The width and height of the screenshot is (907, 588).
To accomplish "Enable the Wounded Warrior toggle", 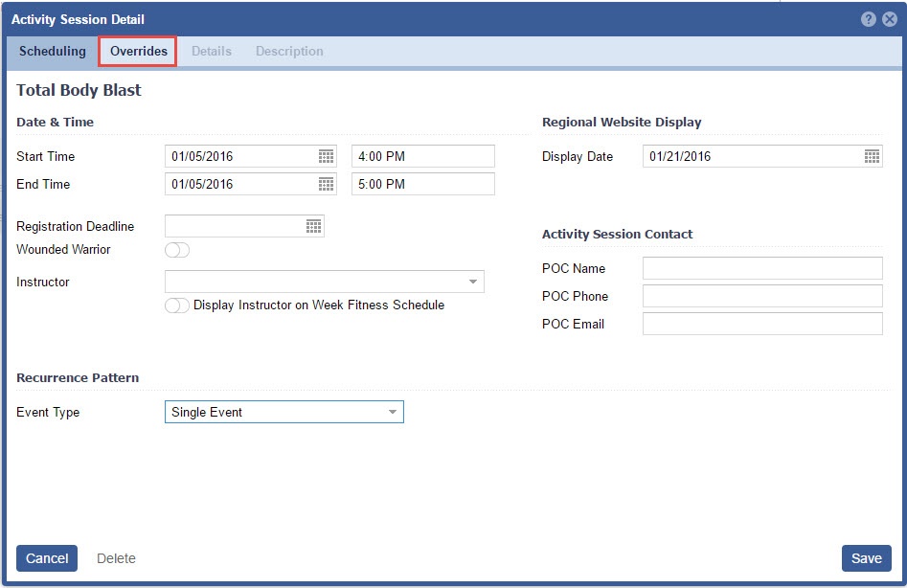I will (177, 250).
